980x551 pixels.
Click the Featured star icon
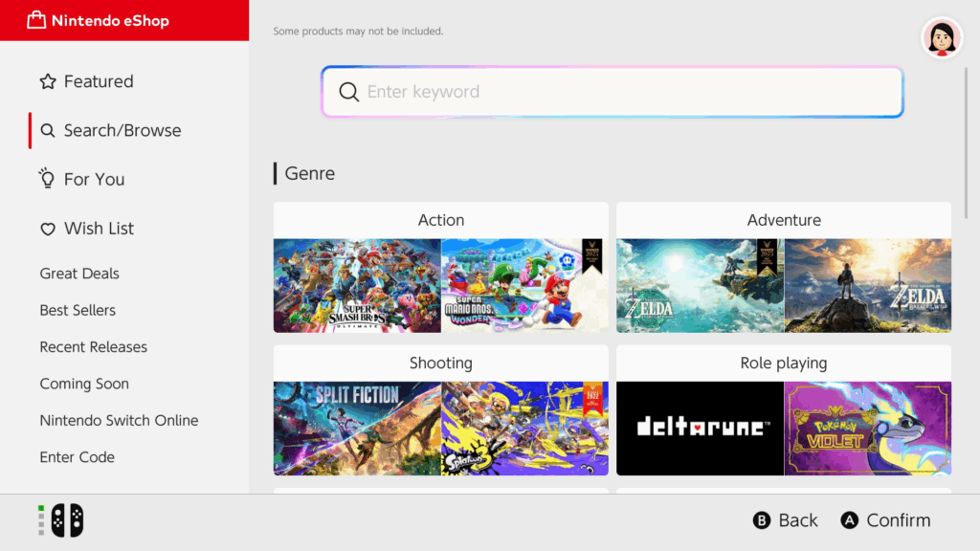point(48,82)
